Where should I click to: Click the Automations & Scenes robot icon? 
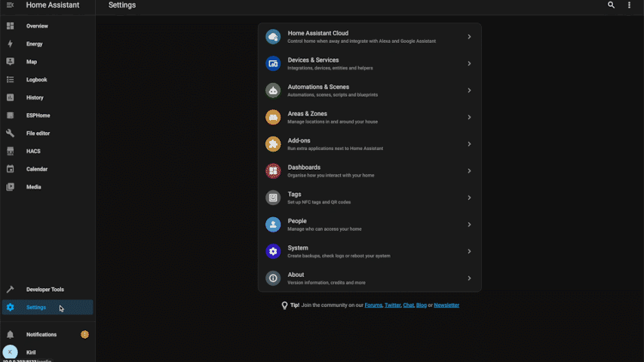pos(273,90)
